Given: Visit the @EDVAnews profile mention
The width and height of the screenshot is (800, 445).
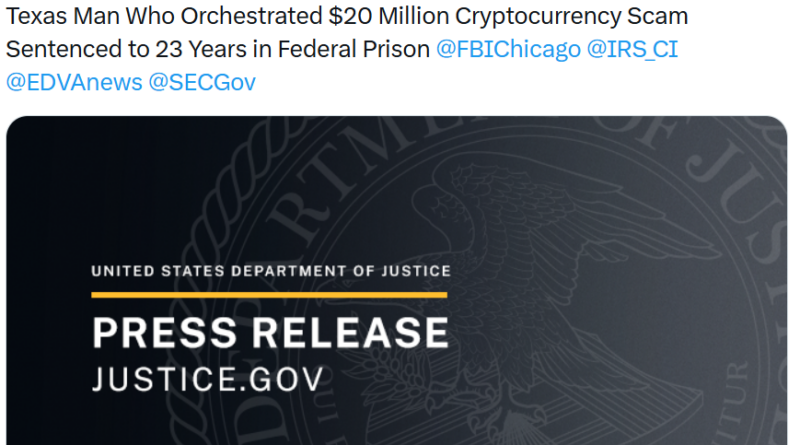Looking at the screenshot, I should click(74, 82).
